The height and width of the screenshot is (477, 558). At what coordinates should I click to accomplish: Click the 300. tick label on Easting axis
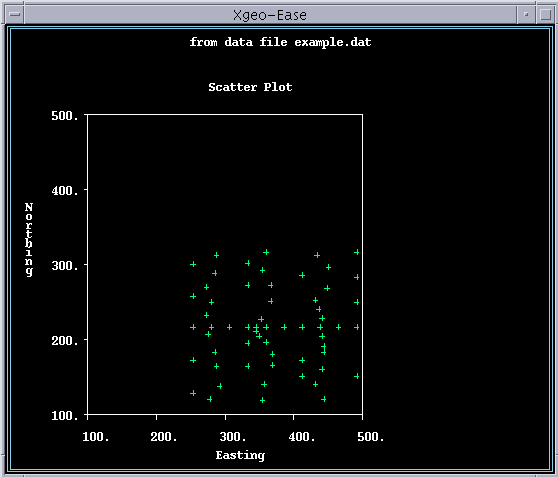point(233,437)
